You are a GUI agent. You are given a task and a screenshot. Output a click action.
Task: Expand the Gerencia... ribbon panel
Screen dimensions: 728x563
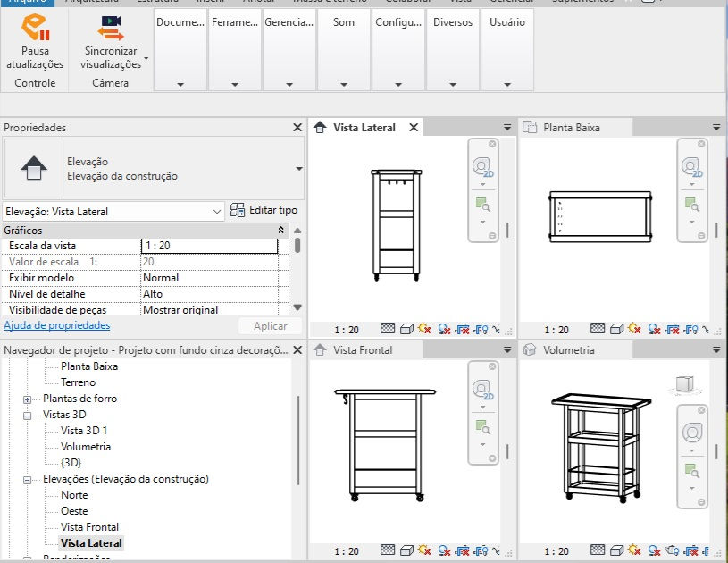(289, 85)
